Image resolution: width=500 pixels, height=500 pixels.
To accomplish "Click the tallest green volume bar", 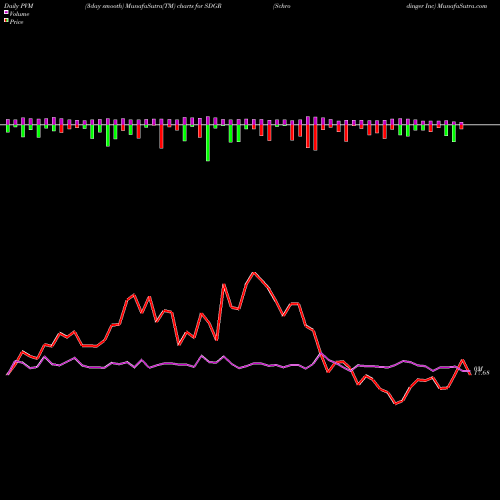I will click(x=208, y=143).
